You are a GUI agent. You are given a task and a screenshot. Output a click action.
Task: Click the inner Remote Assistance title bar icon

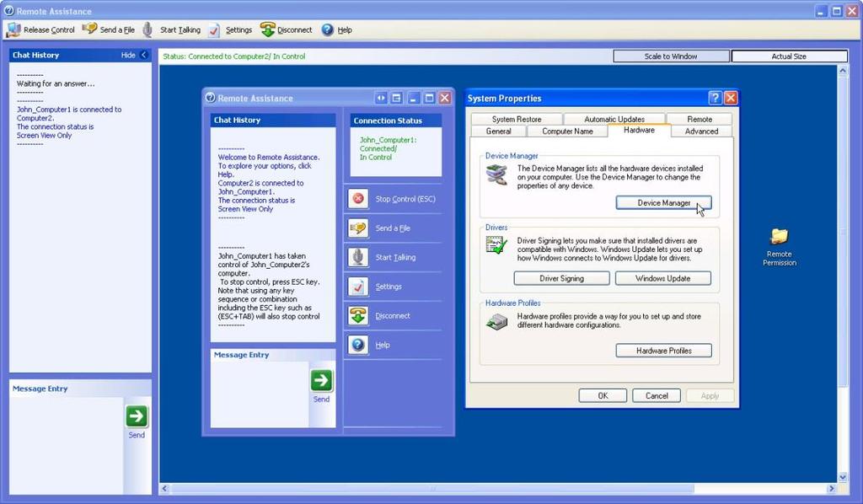tap(210, 98)
